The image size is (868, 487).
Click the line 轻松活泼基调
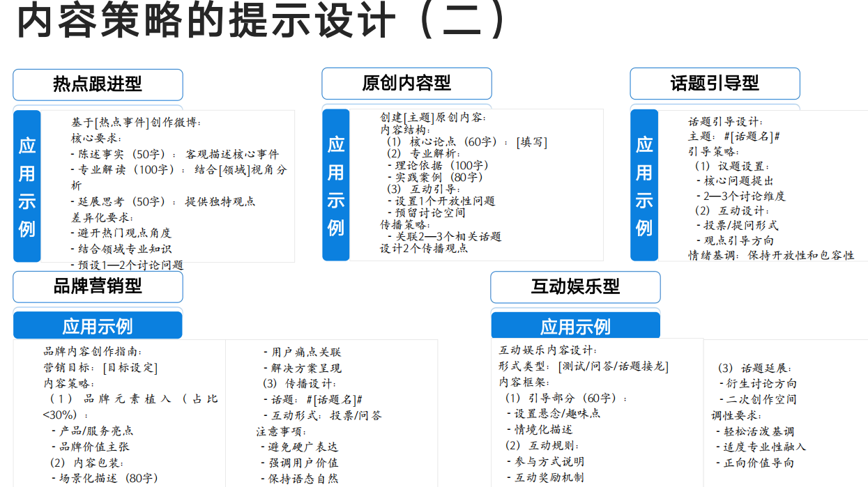(755, 432)
